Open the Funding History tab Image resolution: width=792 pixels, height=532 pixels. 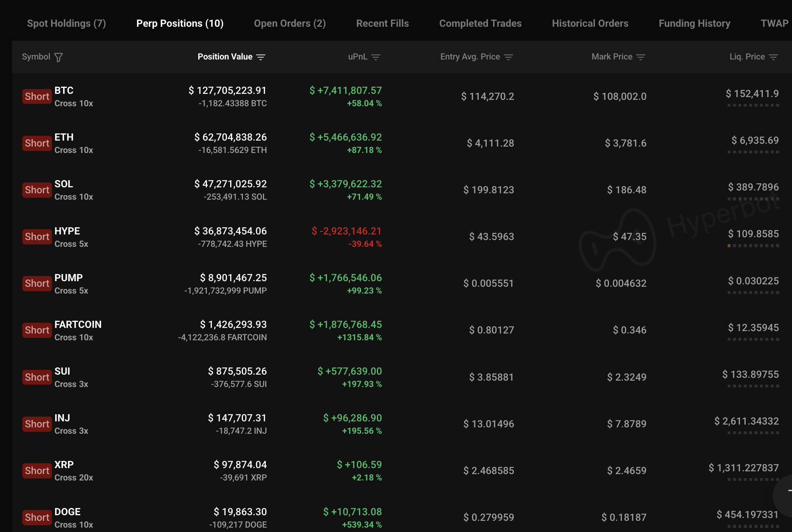click(x=694, y=24)
